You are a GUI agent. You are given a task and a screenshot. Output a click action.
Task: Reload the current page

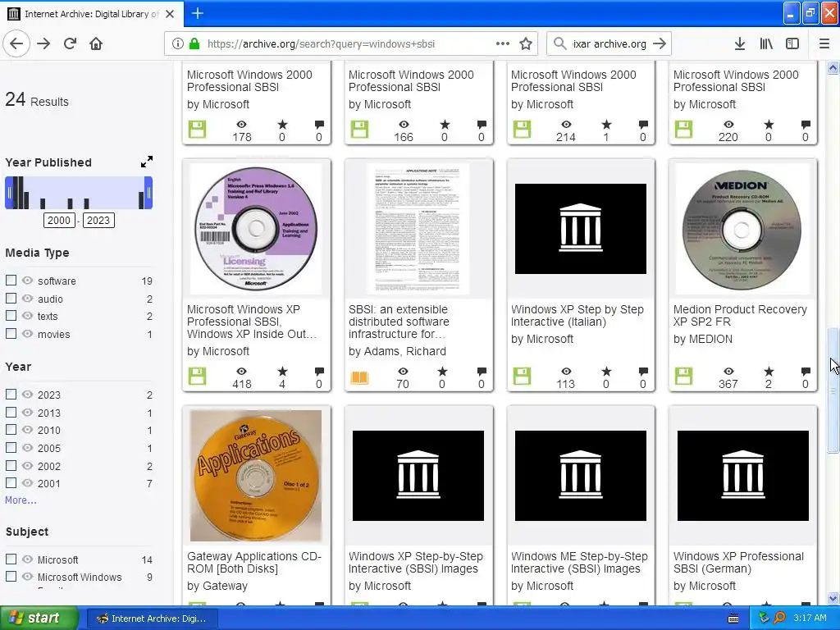(71, 43)
